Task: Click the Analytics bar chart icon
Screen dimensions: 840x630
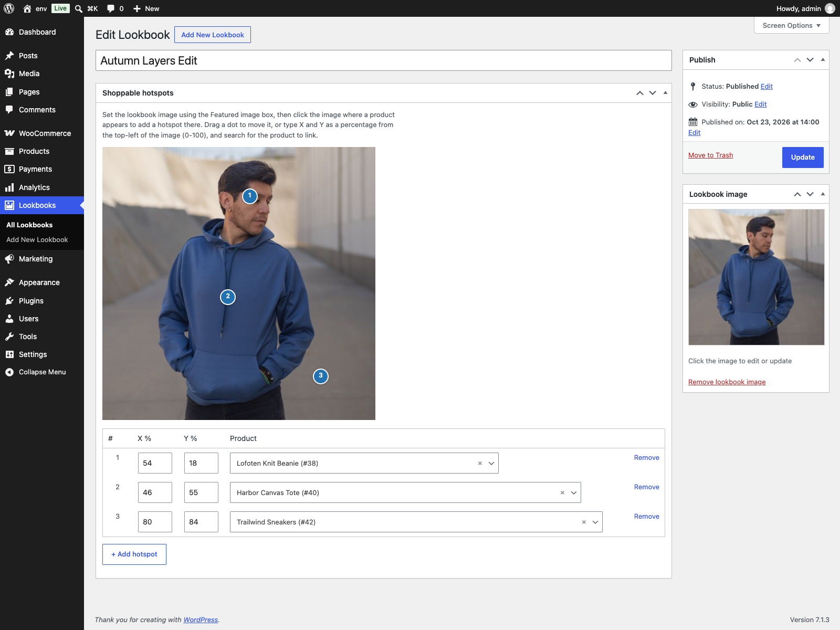Action: [x=9, y=187]
